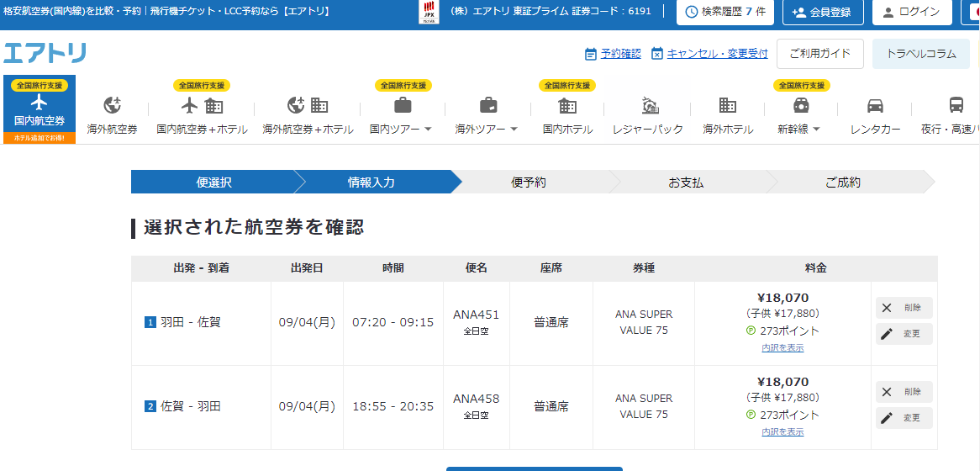Viewport: 980px width, 471px height.
Task: Click the レンタカー car icon
Action: click(875, 105)
